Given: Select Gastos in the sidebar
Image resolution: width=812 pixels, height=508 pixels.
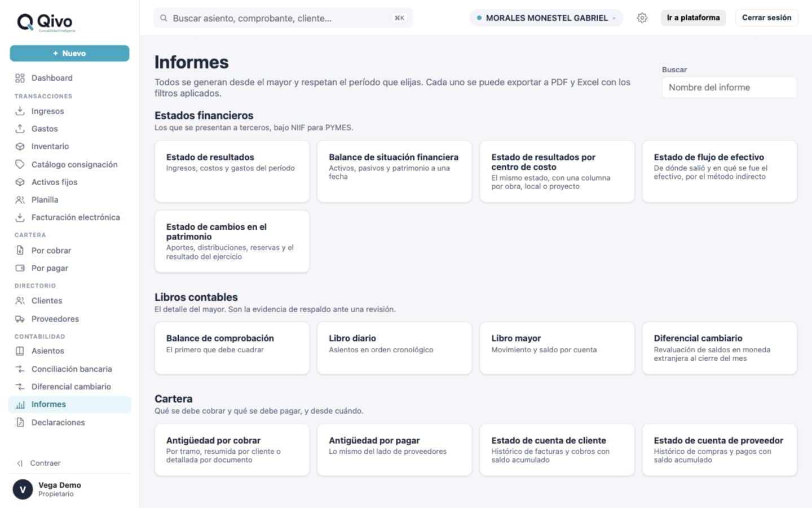Looking at the screenshot, I should (x=70, y=129).
